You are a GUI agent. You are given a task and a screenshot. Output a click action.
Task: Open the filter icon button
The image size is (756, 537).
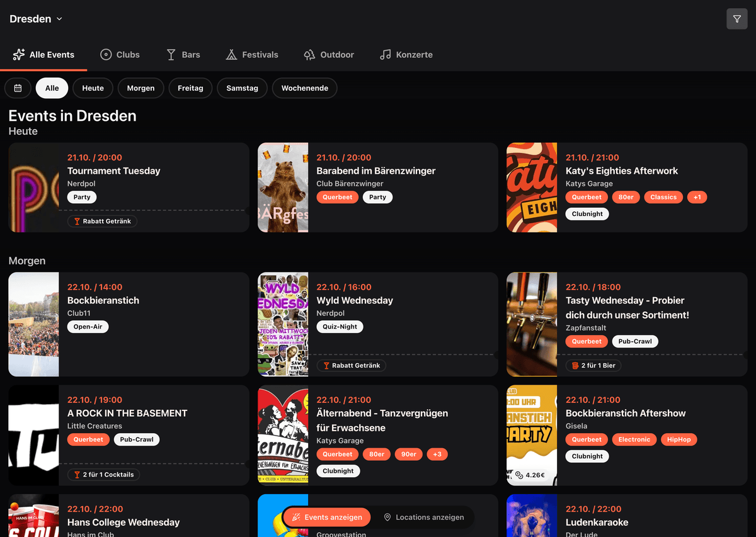coord(737,19)
